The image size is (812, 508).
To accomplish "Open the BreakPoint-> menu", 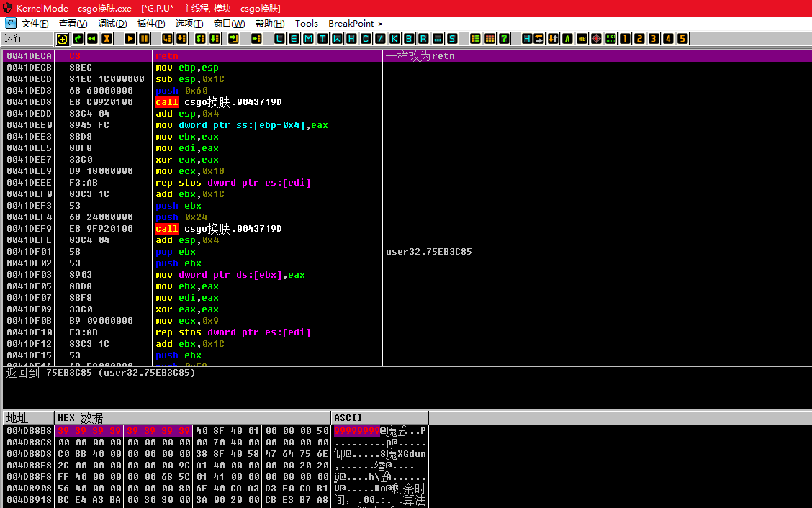I will click(x=356, y=24).
